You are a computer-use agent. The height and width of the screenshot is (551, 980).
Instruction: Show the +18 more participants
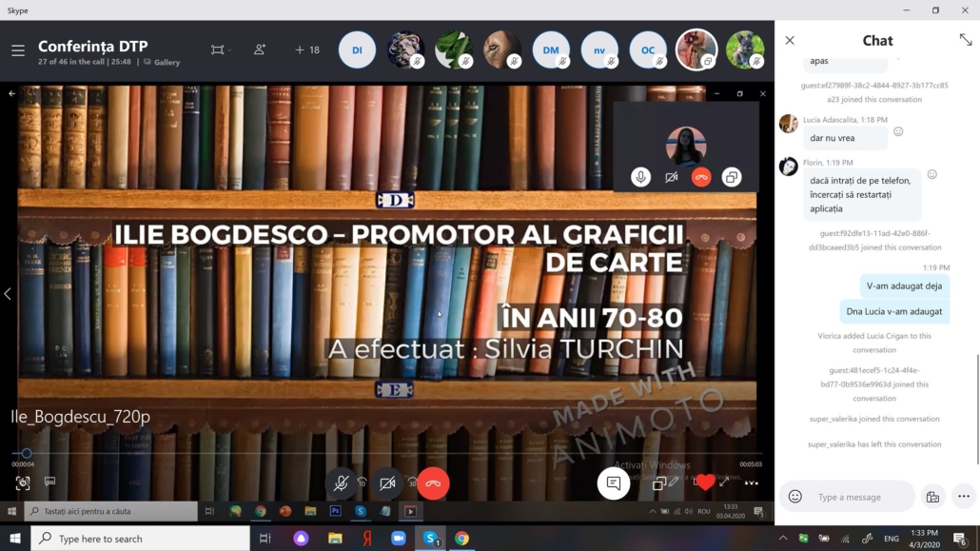click(x=307, y=50)
